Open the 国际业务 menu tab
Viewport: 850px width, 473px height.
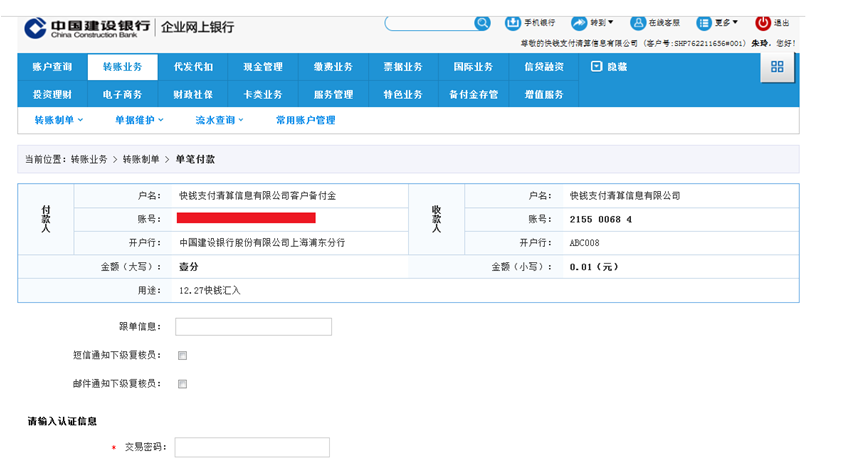[x=473, y=67]
